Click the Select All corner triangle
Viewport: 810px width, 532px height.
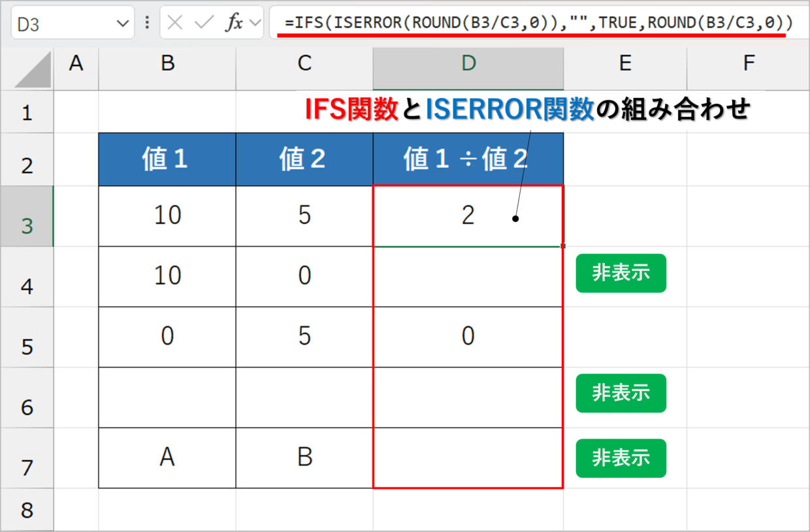click(33, 69)
